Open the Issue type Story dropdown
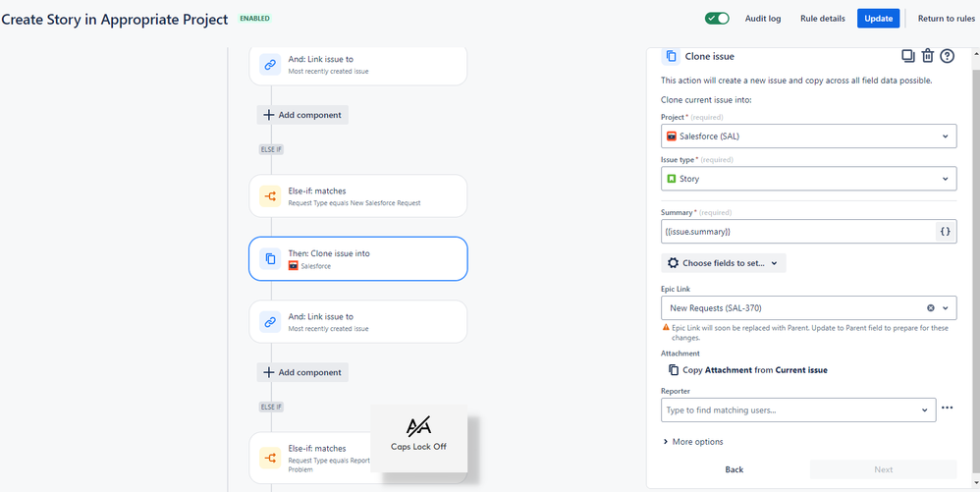 [x=809, y=178]
